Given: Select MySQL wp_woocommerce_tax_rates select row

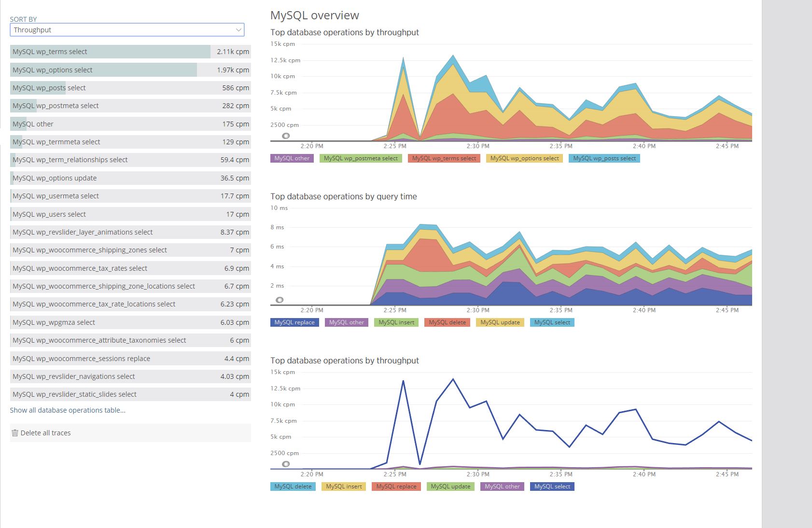Looking at the screenshot, I should [x=130, y=268].
